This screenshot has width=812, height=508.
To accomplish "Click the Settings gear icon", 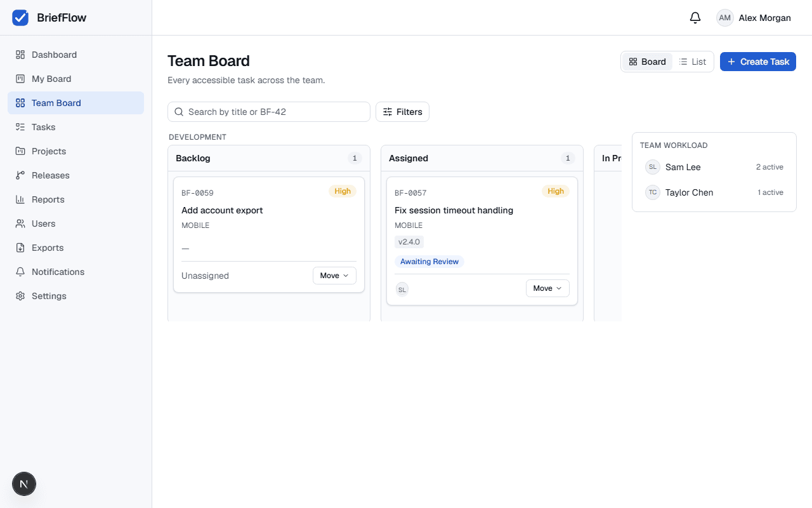I will pos(20,296).
